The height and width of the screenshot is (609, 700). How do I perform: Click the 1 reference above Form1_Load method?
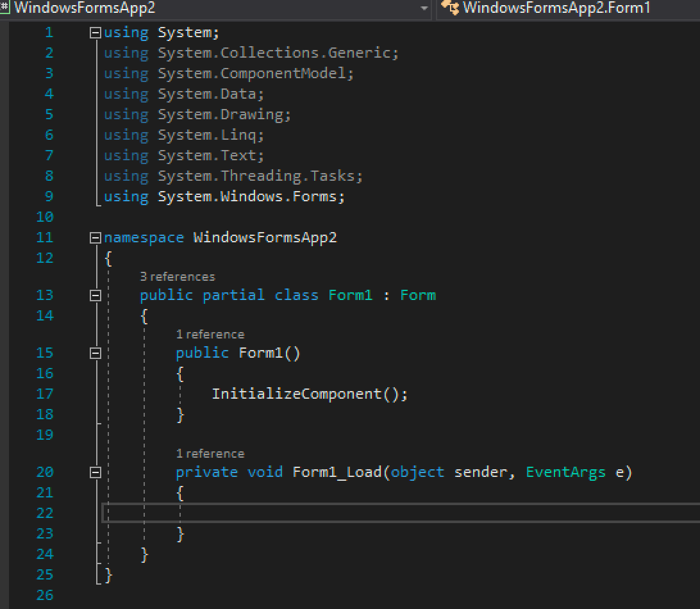pos(211,453)
